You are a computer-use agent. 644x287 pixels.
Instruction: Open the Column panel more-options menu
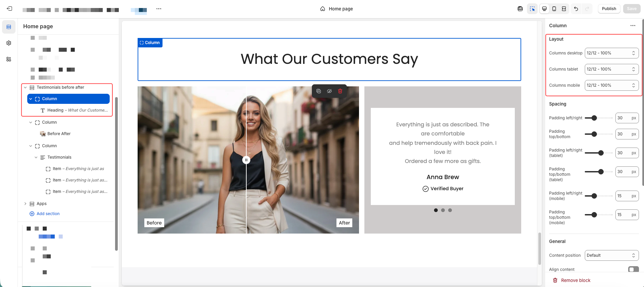[x=633, y=26]
